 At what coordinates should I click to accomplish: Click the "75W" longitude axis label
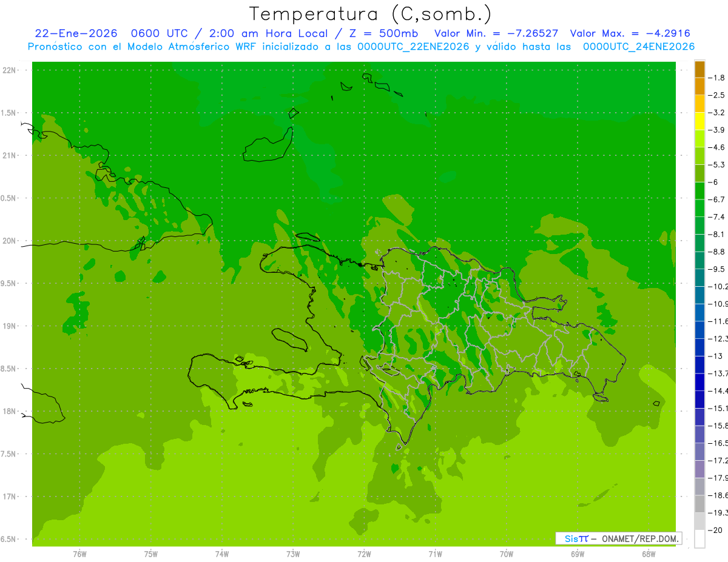151,554
